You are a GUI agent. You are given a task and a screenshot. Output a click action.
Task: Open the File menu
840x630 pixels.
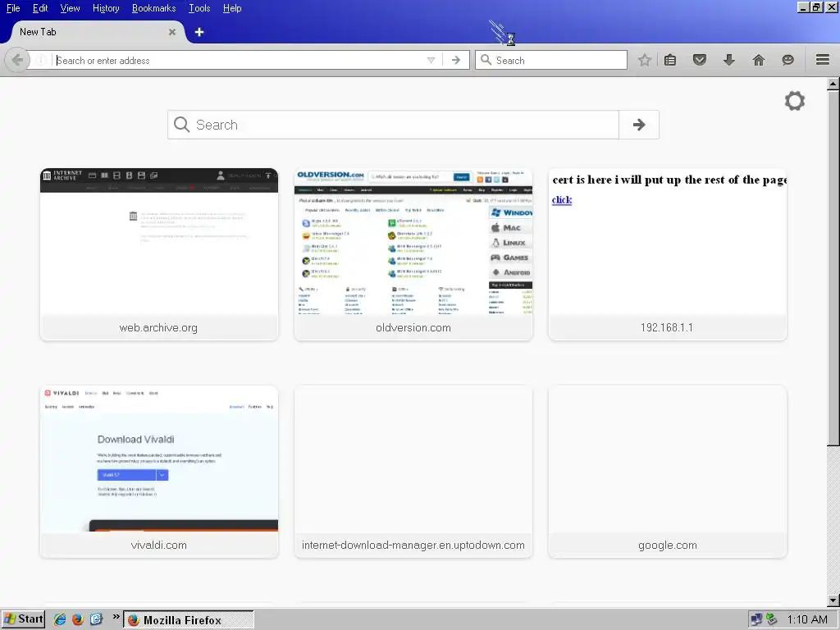(x=13, y=8)
